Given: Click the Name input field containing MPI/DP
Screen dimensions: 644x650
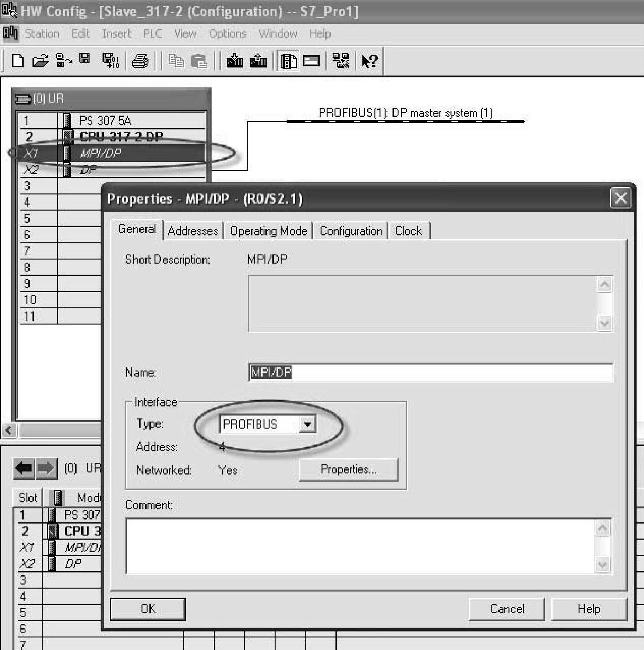Looking at the screenshot, I should point(431,372).
